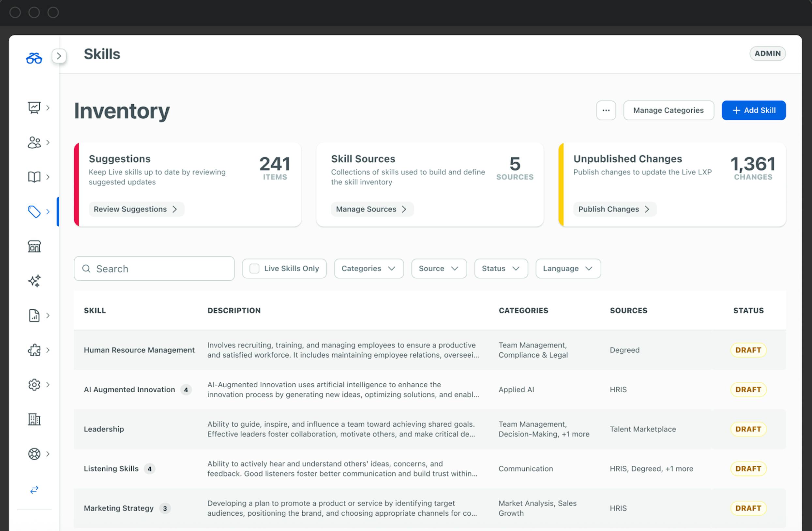Screen dimensions: 812x531
Task: Open the analytics presentation chart sidebar icon
Action: click(34, 108)
